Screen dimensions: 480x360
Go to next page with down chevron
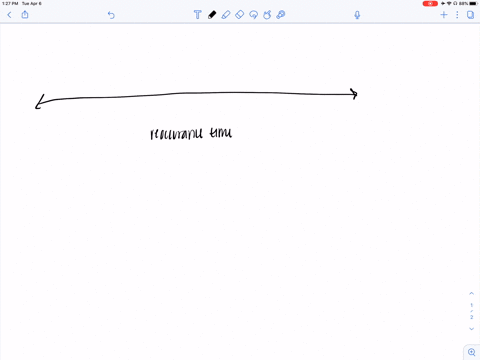pyautogui.click(x=471, y=329)
